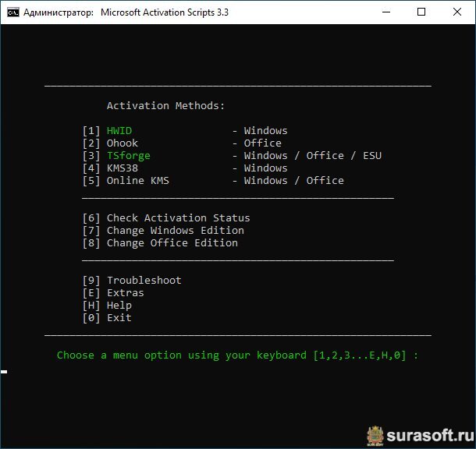The width and height of the screenshot is (476, 449).
Task: Click the 'Office' description next to Ohook
Action: [x=263, y=143]
